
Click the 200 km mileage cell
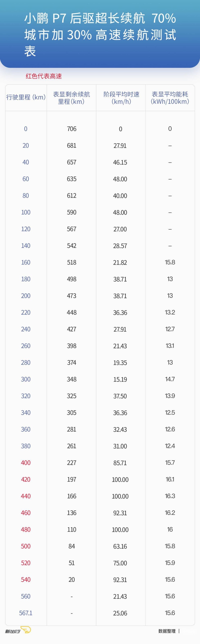[26, 296]
